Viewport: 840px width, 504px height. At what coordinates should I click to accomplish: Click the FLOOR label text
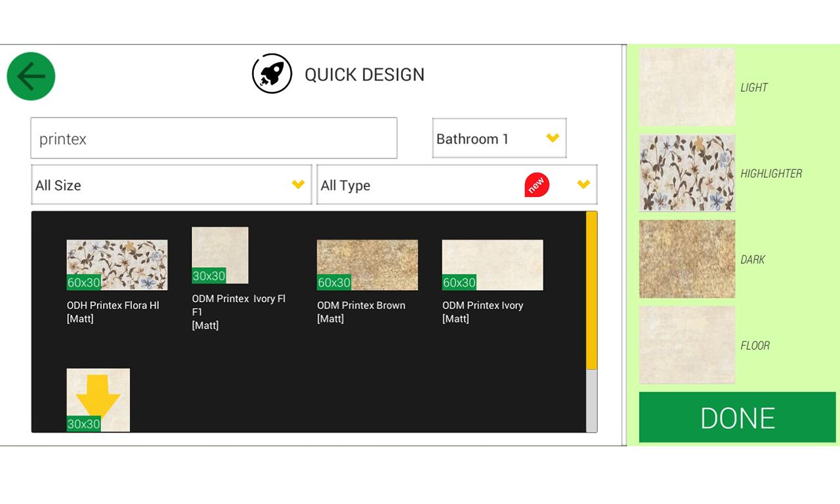(755, 346)
